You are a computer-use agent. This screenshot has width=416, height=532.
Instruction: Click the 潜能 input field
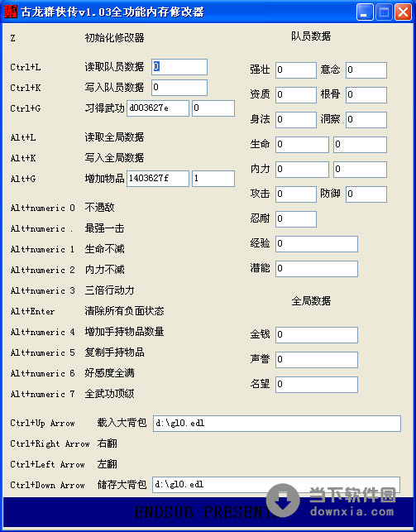click(x=317, y=268)
